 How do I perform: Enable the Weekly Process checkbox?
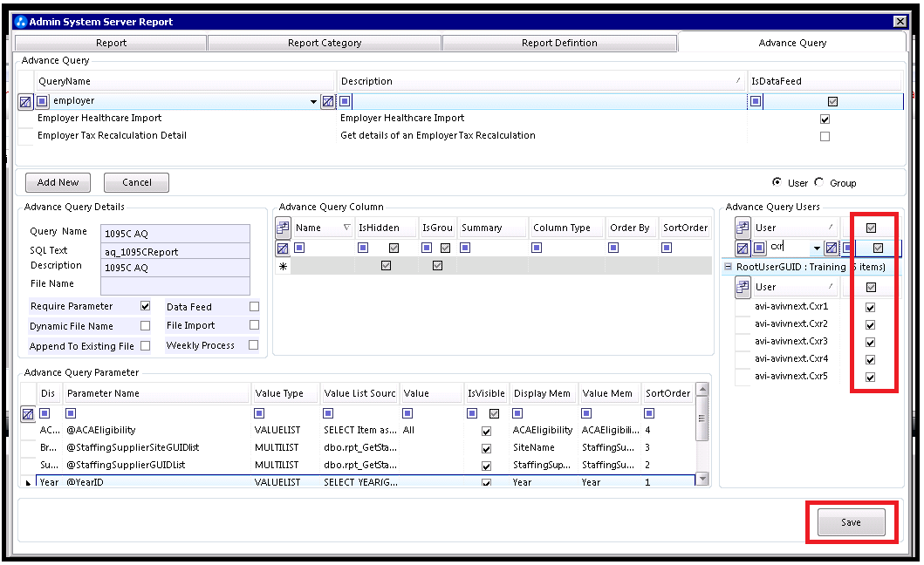(254, 345)
